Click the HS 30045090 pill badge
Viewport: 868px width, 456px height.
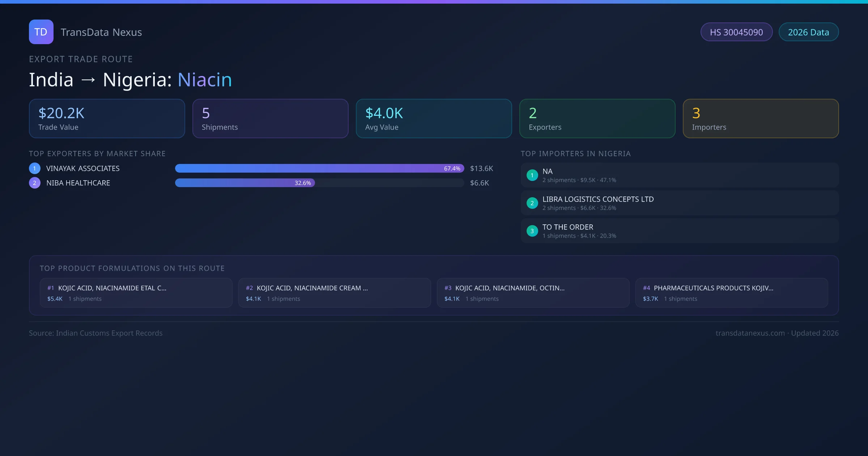(x=736, y=32)
